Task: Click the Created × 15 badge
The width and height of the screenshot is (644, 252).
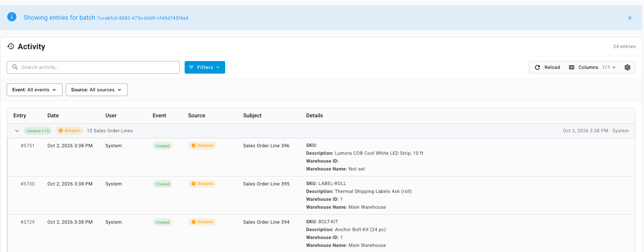Action: [38, 131]
